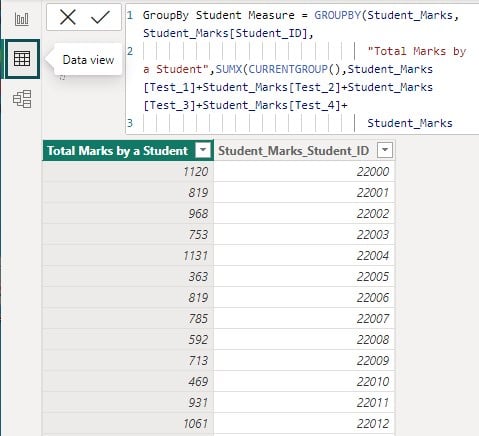Screen dimensions: 479x436
Task: Click the cell with value 753
Action: tap(128, 235)
